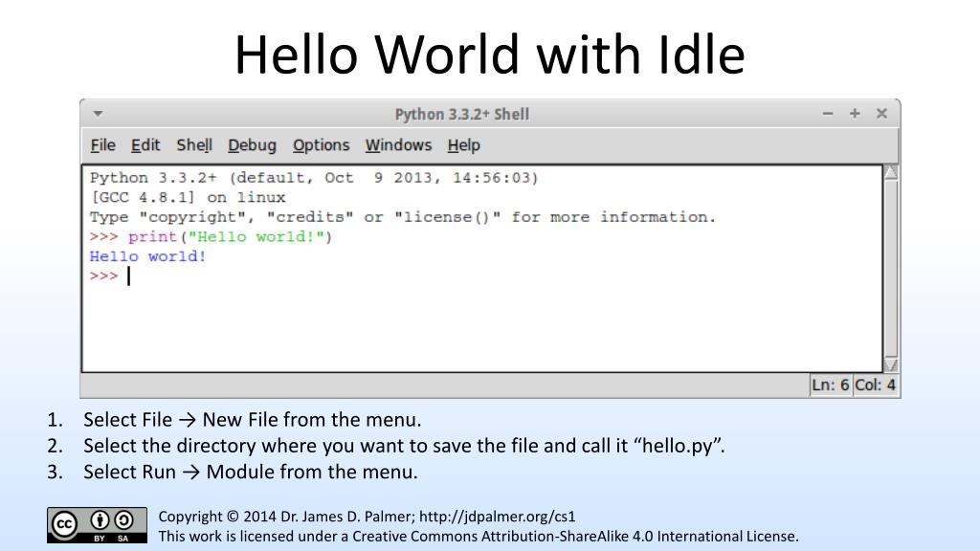The image size is (980, 551).
Task: Open the Help menu
Action: pyautogui.click(x=464, y=145)
